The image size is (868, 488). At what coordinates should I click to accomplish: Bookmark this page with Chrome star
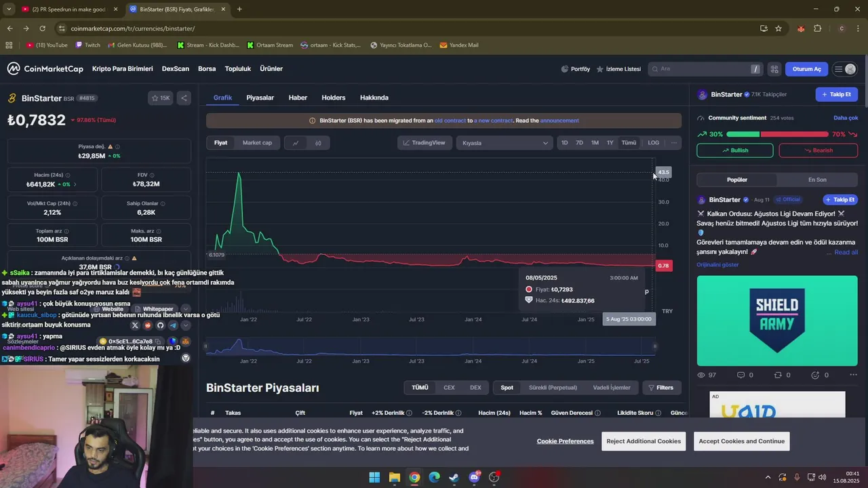(778, 28)
